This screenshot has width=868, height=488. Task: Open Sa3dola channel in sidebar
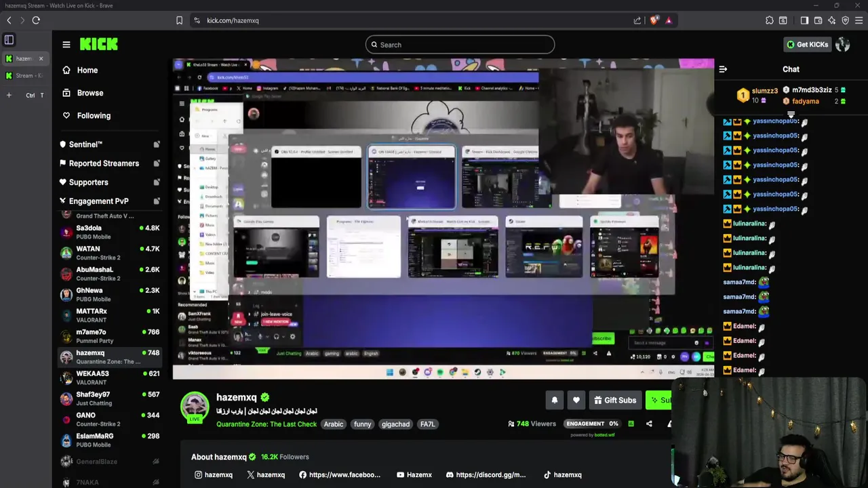(110, 232)
